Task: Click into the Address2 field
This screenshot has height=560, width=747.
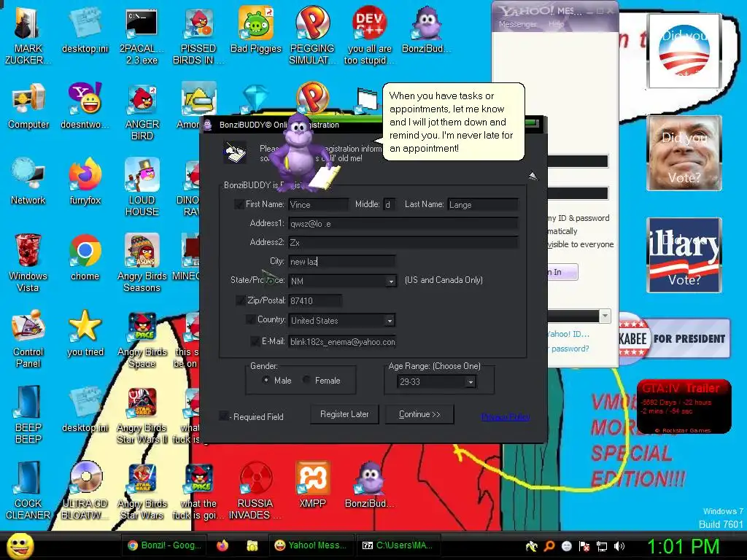Action: click(403, 243)
